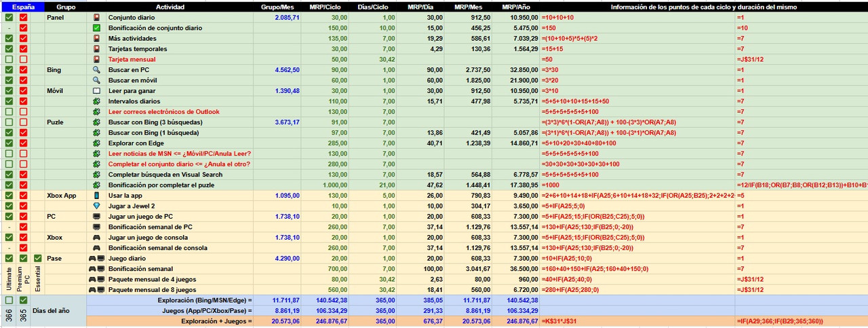Click the card icon beside Tarjeta mensual

(x=96, y=59)
